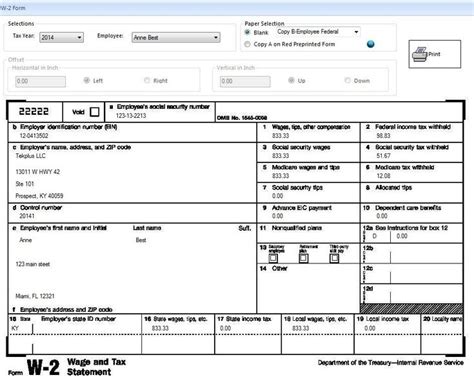Select the Down vertical offset radio
The image size is (474, 384).
click(x=348, y=80)
